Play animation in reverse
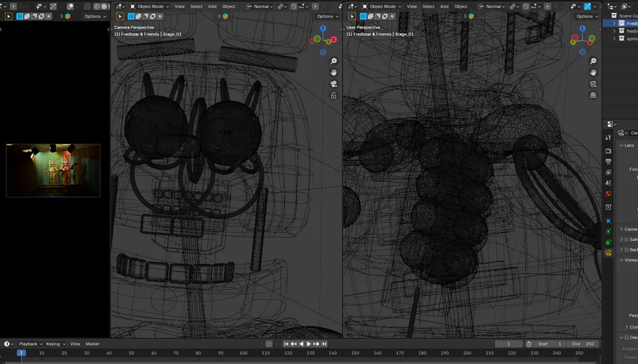Image resolution: width=638 pixels, height=364 pixels. pos(301,343)
